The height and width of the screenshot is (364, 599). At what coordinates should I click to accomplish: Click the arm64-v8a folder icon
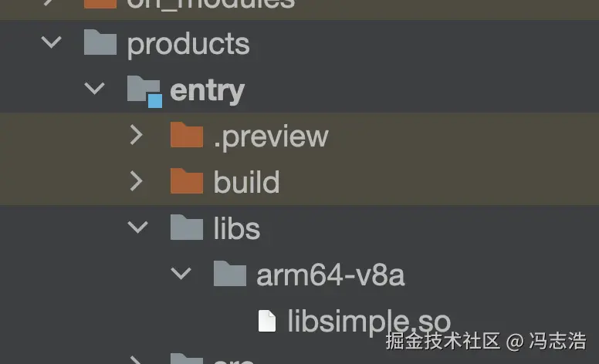click(229, 273)
